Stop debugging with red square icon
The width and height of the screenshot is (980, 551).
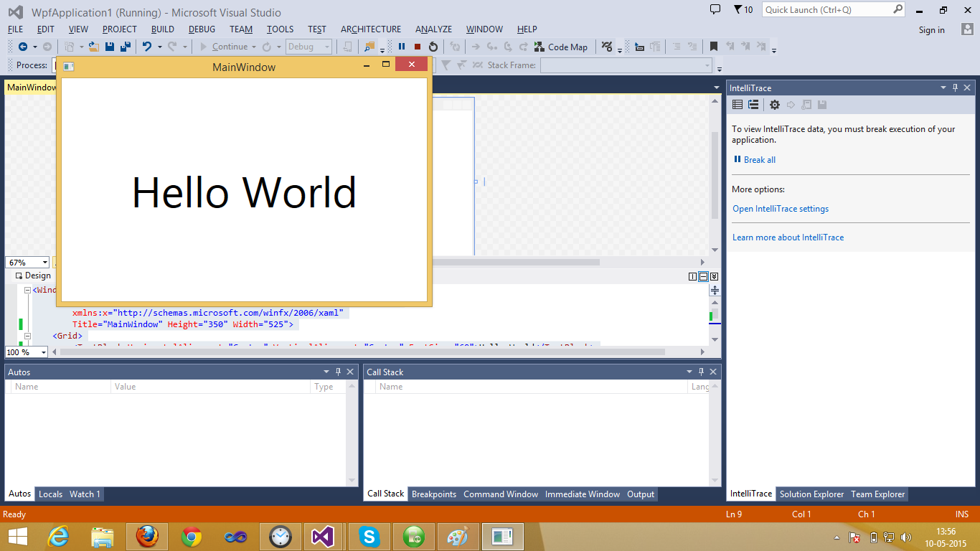pyautogui.click(x=418, y=47)
